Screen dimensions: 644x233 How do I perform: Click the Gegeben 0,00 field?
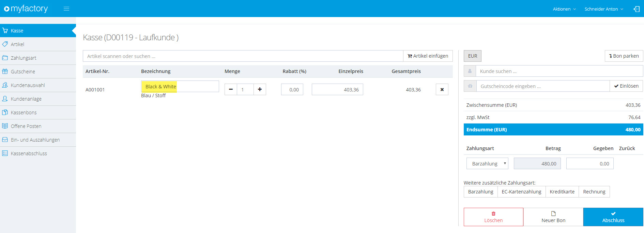590,163
